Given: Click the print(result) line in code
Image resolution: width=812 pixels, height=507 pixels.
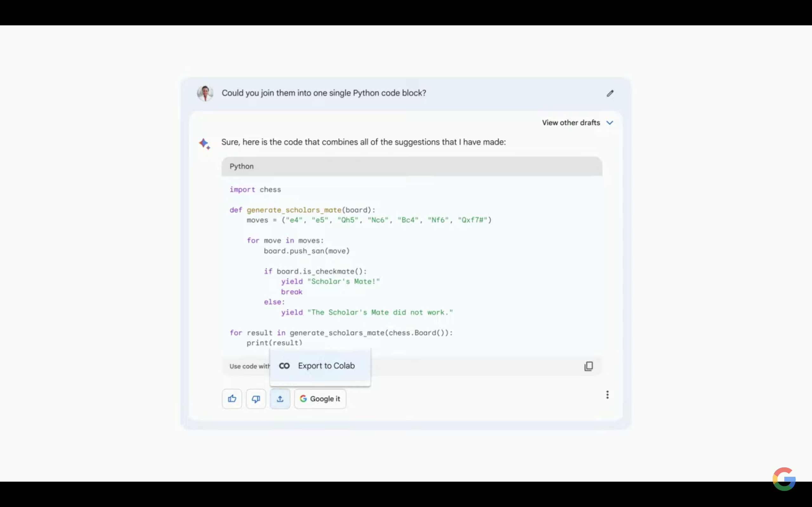Looking at the screenshot, I should click(274, 343).
